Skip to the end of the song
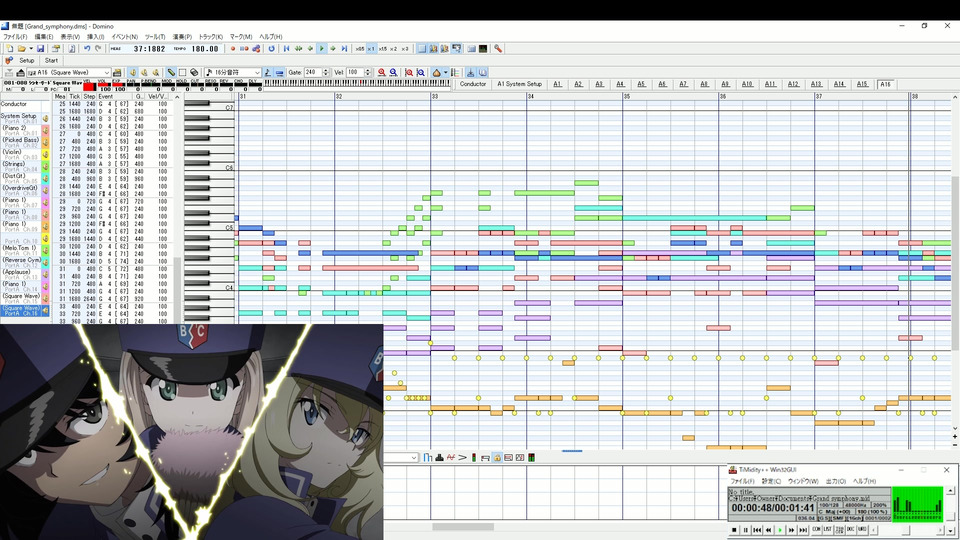 tap(344, 48)
